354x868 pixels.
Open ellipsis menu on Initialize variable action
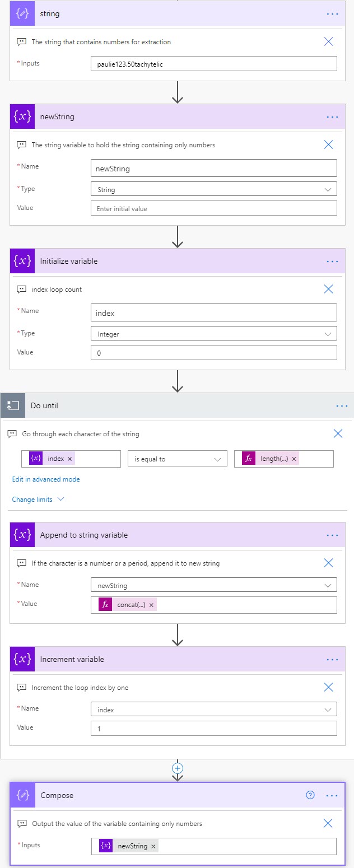point(332,261)
